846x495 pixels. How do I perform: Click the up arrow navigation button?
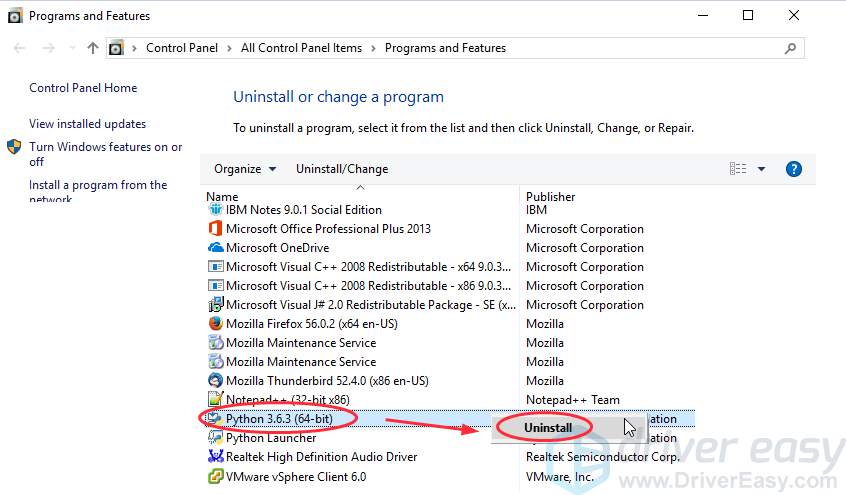(x=93, y=48)
